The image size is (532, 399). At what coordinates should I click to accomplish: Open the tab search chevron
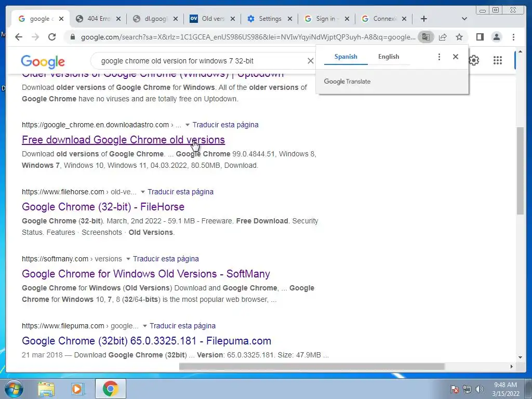tap(464, 19)
